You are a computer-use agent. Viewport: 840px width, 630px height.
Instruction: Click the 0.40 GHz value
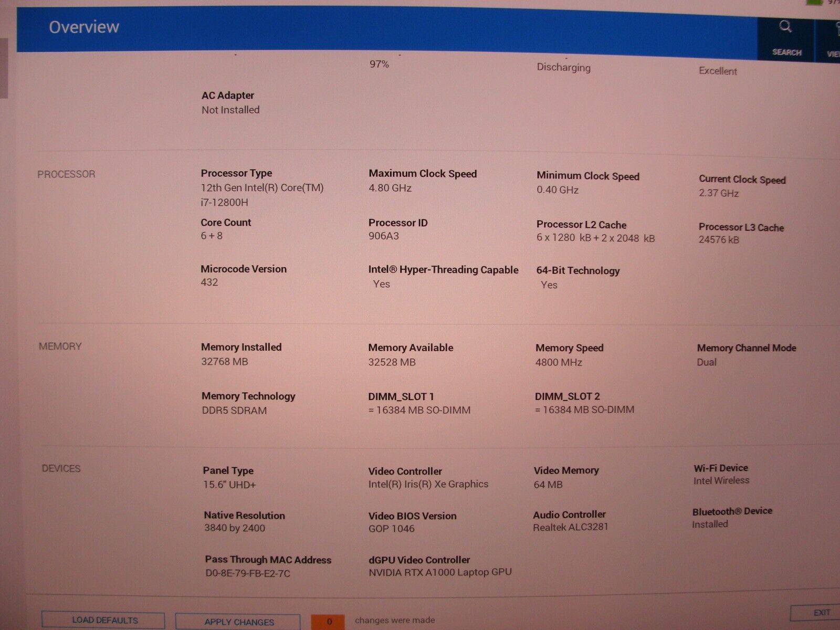[x=558, y=190]
